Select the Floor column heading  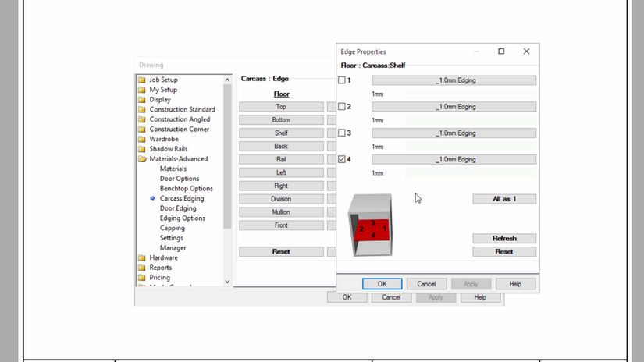click(281, 94)
